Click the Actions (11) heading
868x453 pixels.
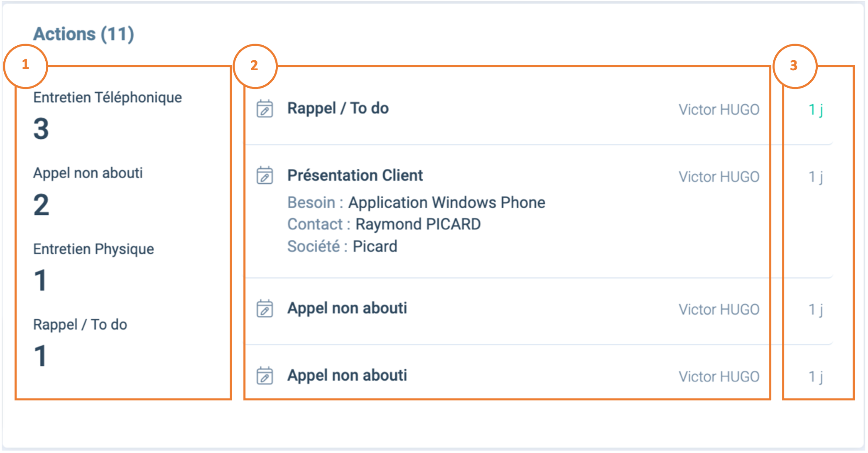click(x=83, y=34)
